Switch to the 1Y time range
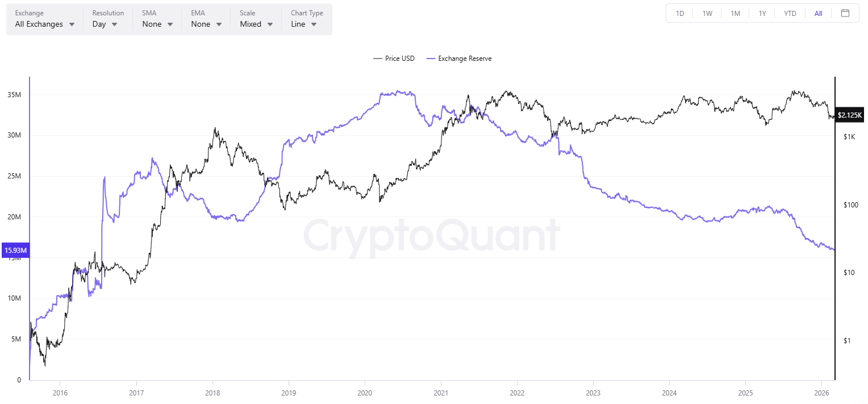The height and width of the screenshot is (404, 868). [762, 13]
